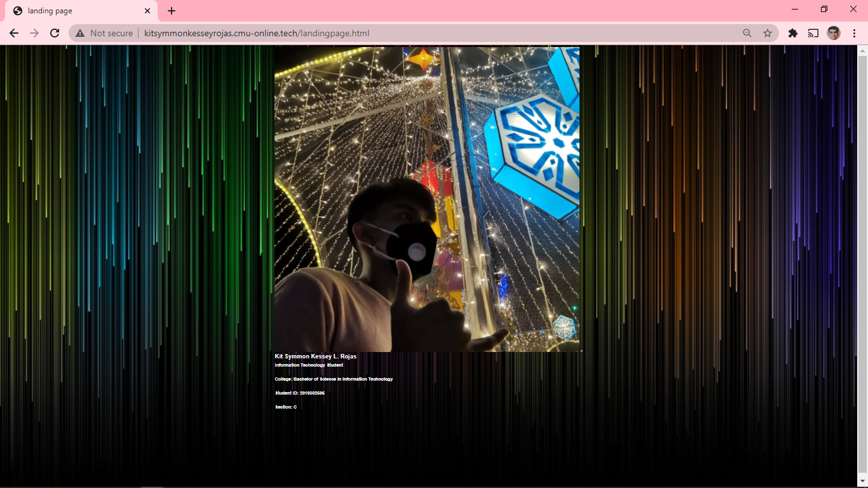
Task: Click the masked person thumbs-up photo
Action: [426, 199]
